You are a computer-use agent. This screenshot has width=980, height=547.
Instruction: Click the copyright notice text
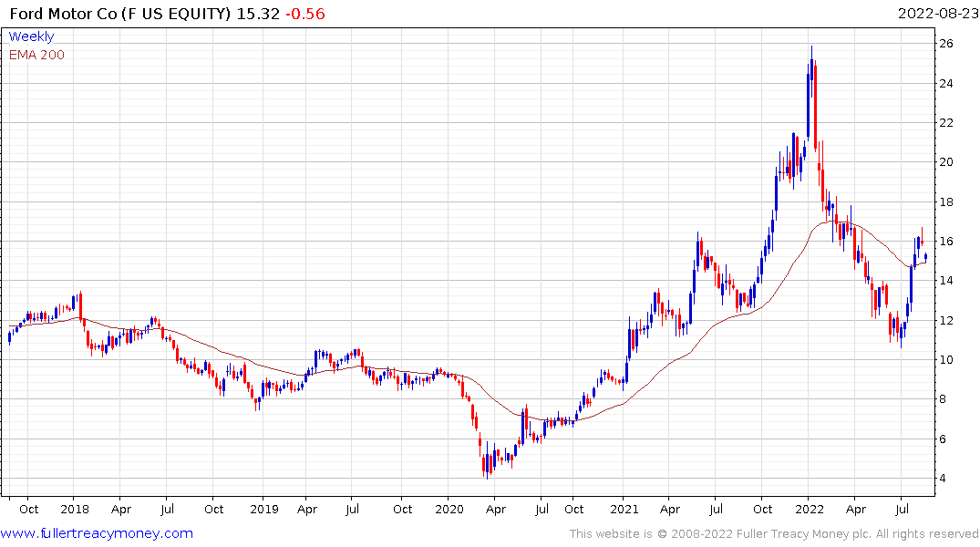point(774,534)
